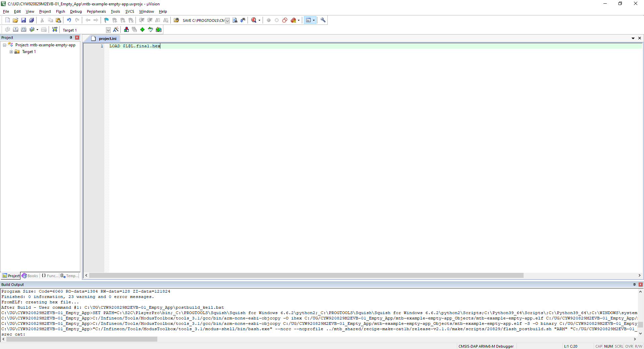Click CMSIS-DAP ARMv8-M Debugger status text
The width and height of the screenshot is (644, 349).
click(x=486, y=346)
